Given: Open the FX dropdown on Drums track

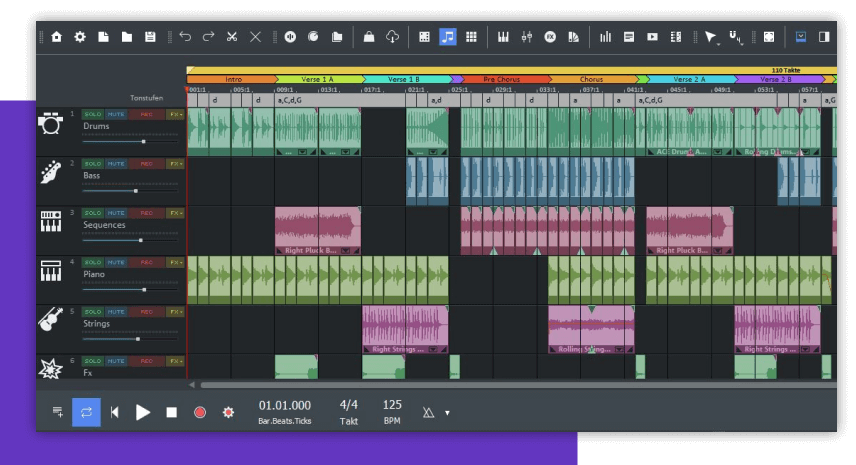Looking at the screenshot, I should coord(175,114).
